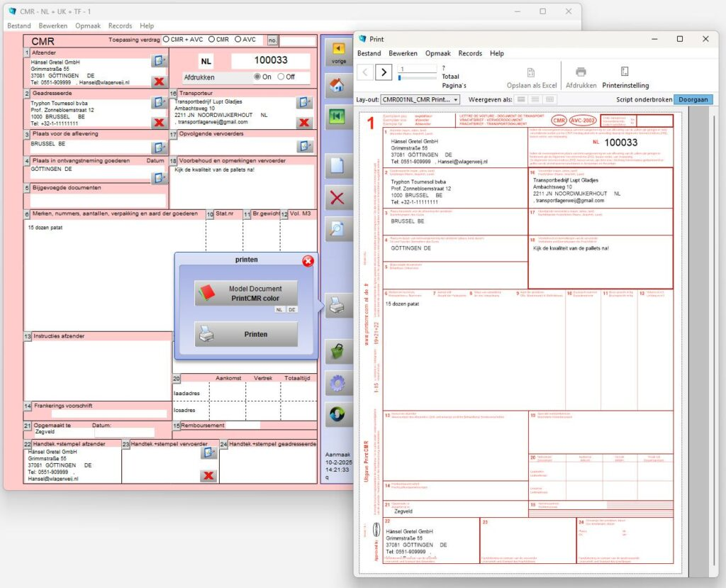
Task: Open the Geadresseerde lookup picker
Action: [159, 102]
